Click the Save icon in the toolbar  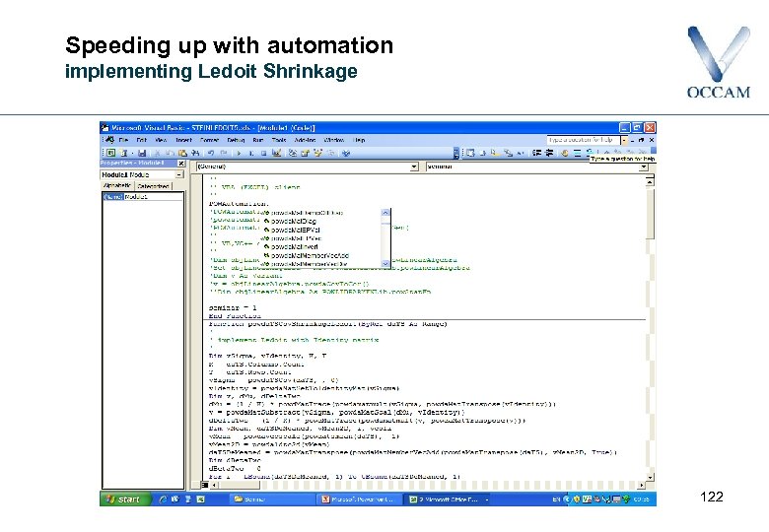[142, 153]
